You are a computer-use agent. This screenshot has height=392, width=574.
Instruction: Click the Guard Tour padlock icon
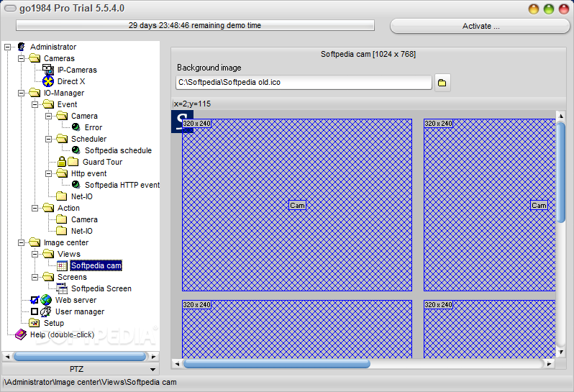point(62,162)
